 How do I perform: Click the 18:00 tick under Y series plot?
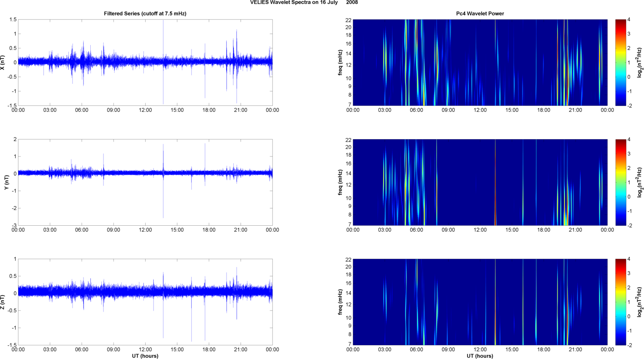point(209,230)
